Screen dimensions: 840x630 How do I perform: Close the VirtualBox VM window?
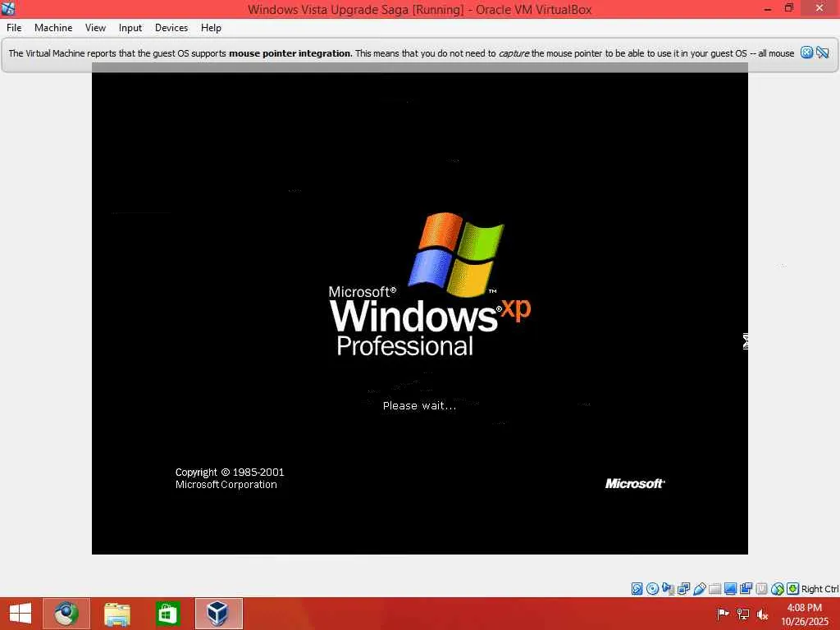click(819, 8)
